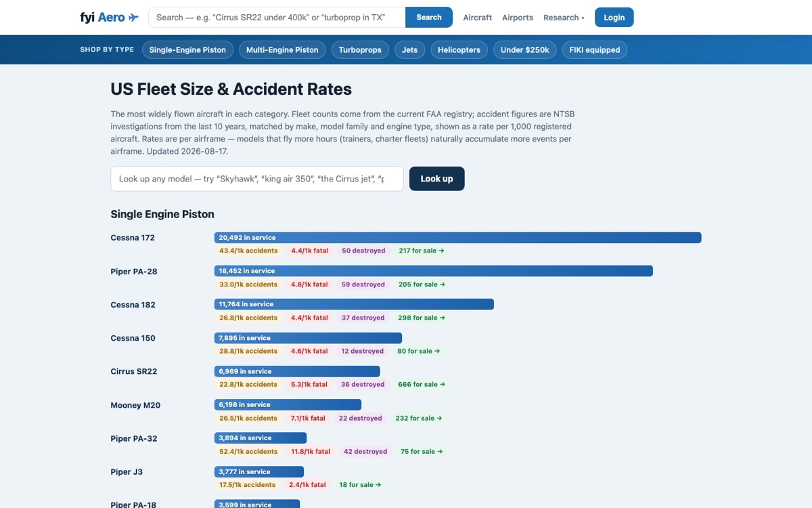Viewport: 812px width, 508px height.
Task: Click the Mooney M20 model name
Action: click(135, 405)
